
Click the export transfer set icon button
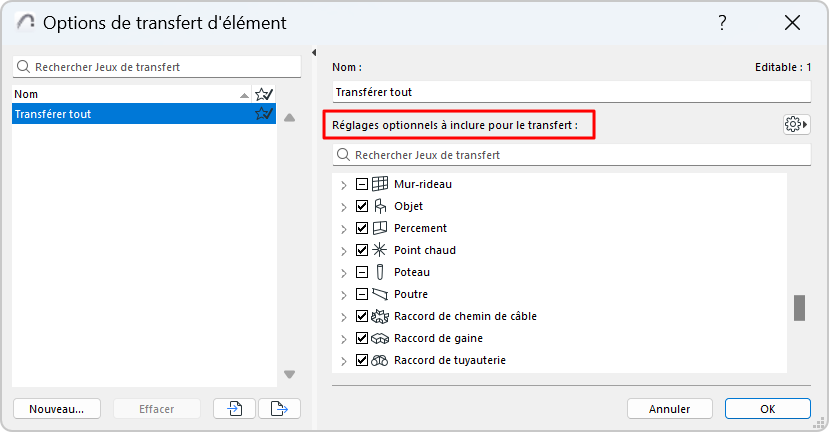[x=279, y=408]
